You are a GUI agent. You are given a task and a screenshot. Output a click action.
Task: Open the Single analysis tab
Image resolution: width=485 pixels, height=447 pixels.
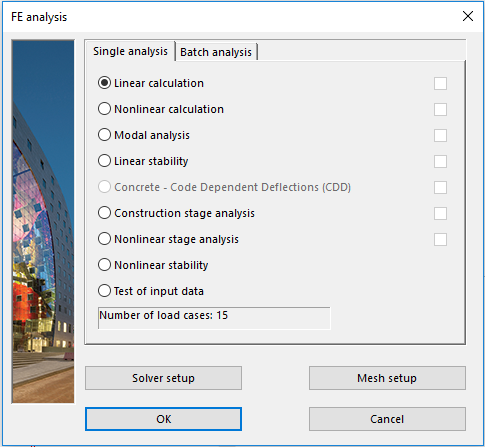coord(130,51)
